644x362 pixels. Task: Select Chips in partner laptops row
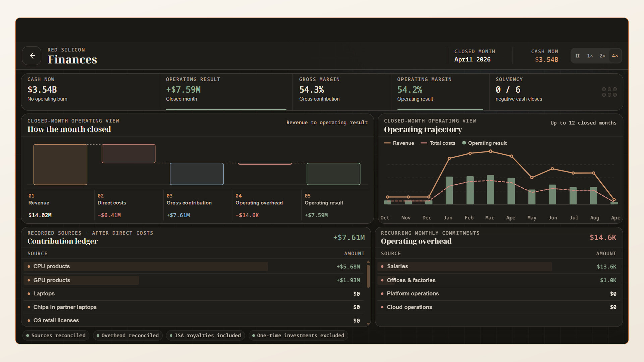pos(194,307)
